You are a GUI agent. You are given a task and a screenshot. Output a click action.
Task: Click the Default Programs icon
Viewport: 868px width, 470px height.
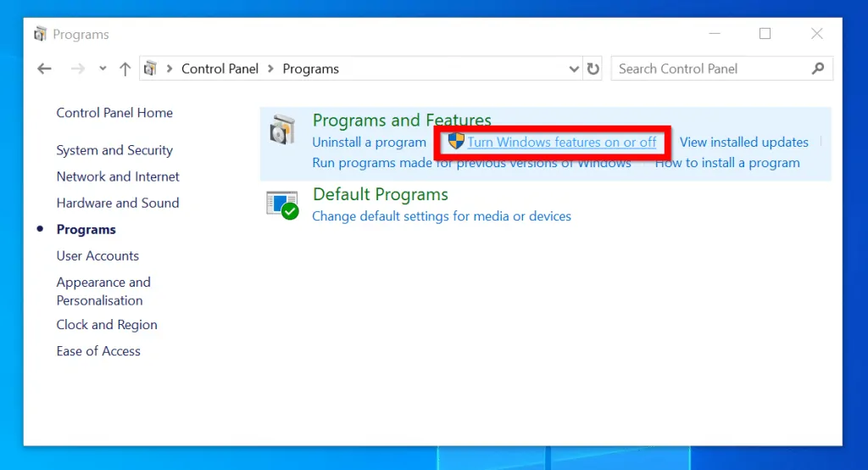tap(282, 204)
